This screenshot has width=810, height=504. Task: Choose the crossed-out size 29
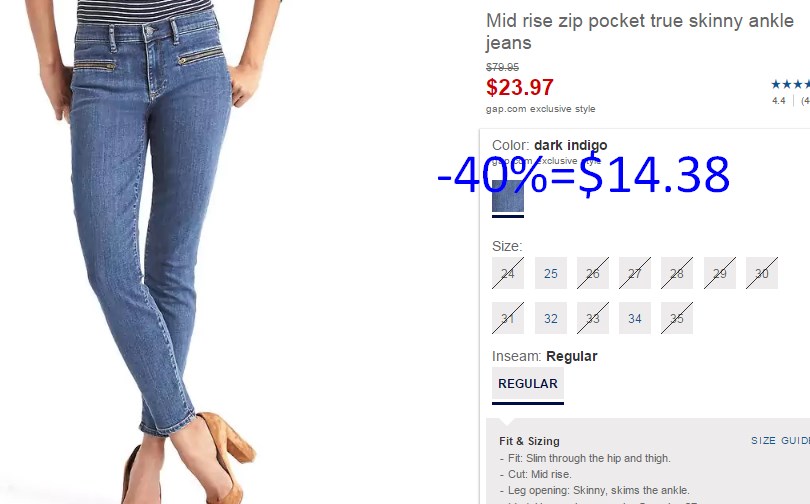(x=720, y=273)
